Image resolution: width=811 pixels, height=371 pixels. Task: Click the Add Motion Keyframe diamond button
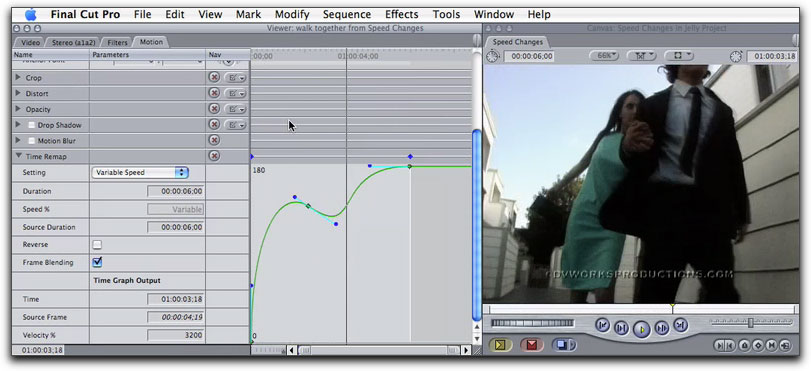point(758,345)
